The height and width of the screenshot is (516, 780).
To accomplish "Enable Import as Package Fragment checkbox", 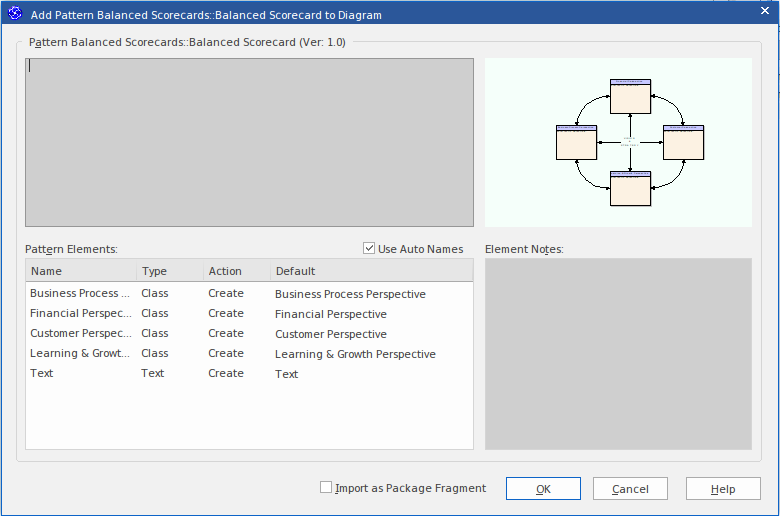I will 326,488.
